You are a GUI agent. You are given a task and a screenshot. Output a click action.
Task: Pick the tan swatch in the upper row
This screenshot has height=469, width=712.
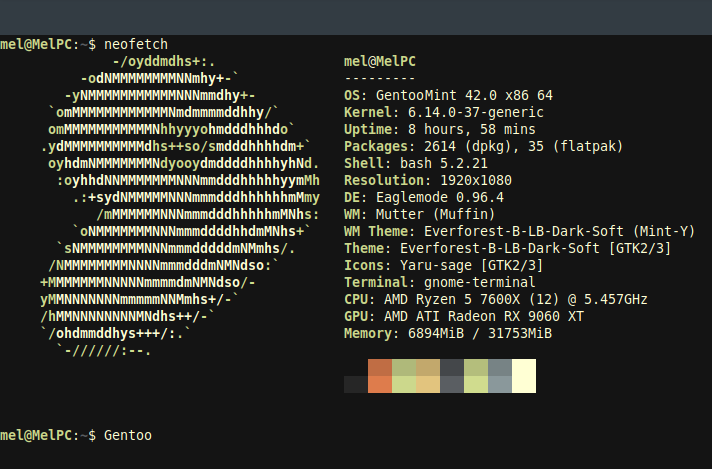click(x=428, y=367)
